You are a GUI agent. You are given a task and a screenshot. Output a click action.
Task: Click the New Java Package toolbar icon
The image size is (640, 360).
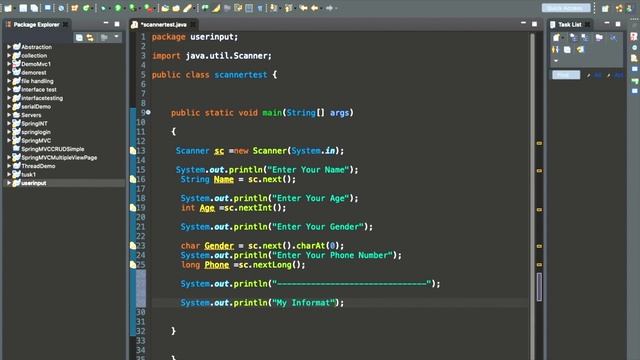pos(75,8)
